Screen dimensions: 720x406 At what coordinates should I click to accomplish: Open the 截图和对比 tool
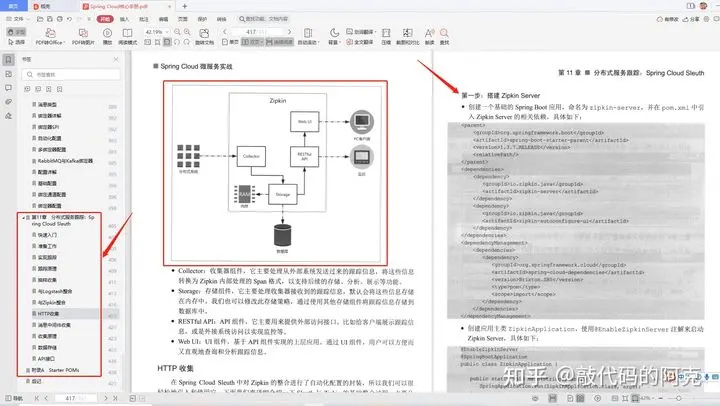point(407,36)
